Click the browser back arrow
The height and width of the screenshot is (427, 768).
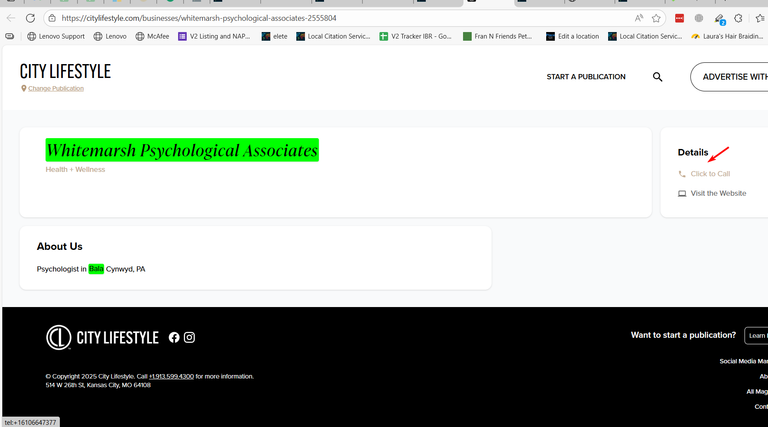(x=11, y=18)
